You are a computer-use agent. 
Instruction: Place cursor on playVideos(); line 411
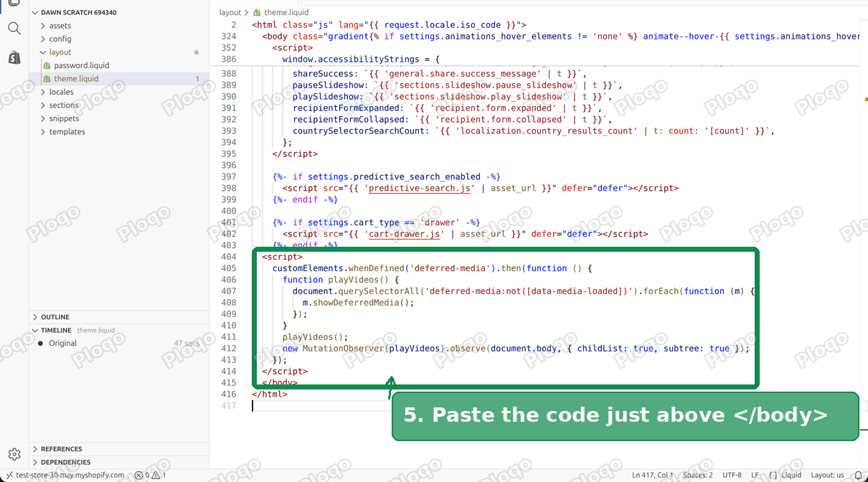point(315,337)
